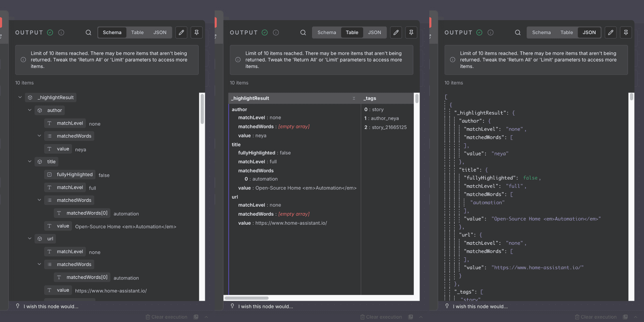
Task: Click horizontal scrollbar in middle table
Action: click(x=247, y=298)
